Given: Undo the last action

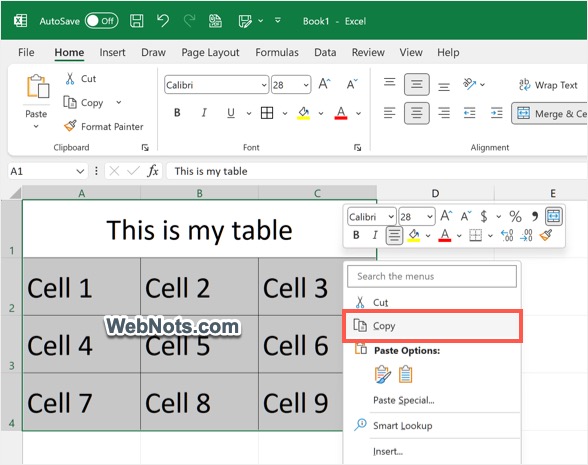Looking at the screenshot, I should (163, 21).
